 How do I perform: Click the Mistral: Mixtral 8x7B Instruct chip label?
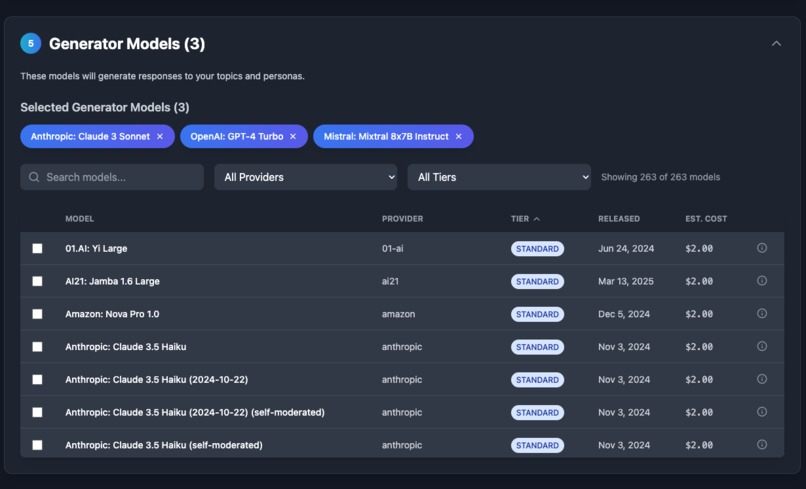[x=386, y=136]
